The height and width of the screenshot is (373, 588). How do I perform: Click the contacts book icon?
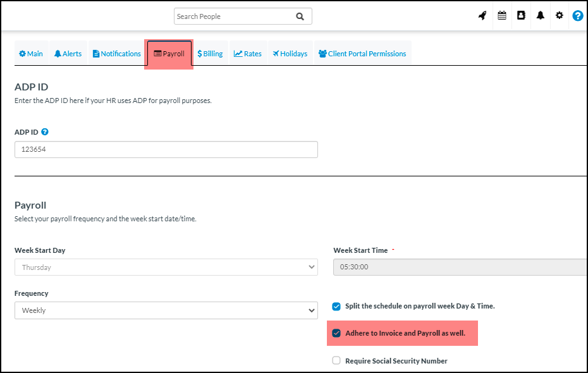coord(521,16)
